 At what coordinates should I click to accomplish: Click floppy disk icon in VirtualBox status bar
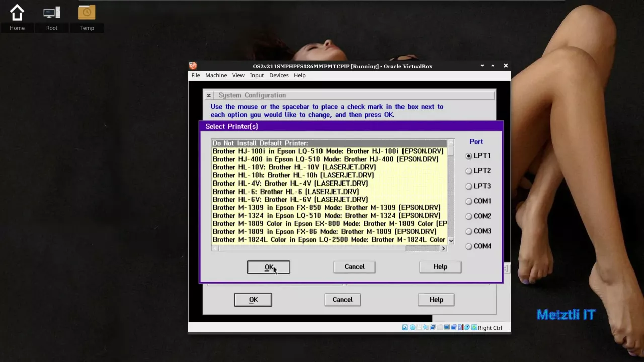tap(419, 327)
